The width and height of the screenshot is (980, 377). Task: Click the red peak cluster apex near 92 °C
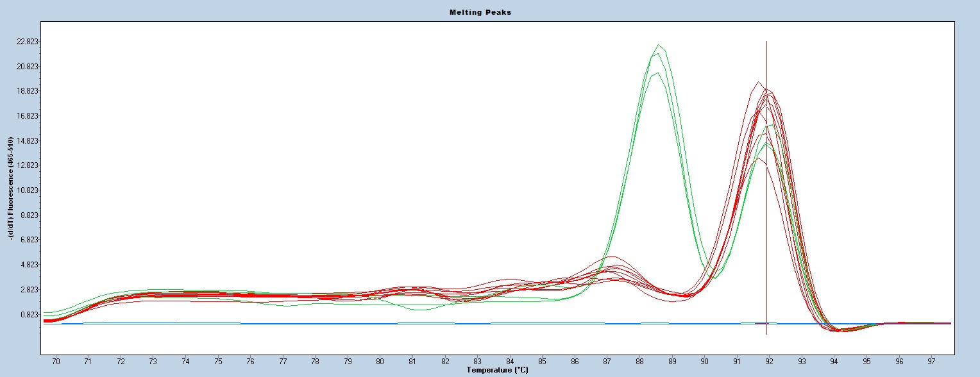[766, 91]
